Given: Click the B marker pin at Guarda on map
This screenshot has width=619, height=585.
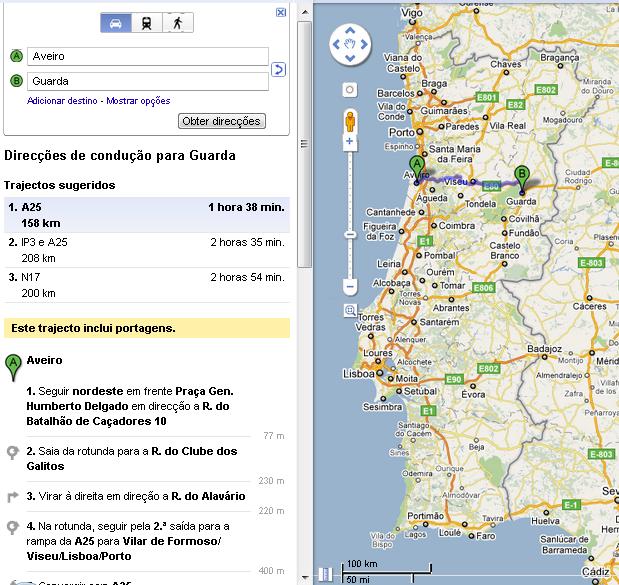Looking at the screenshot, I should (x=522, y=178).
